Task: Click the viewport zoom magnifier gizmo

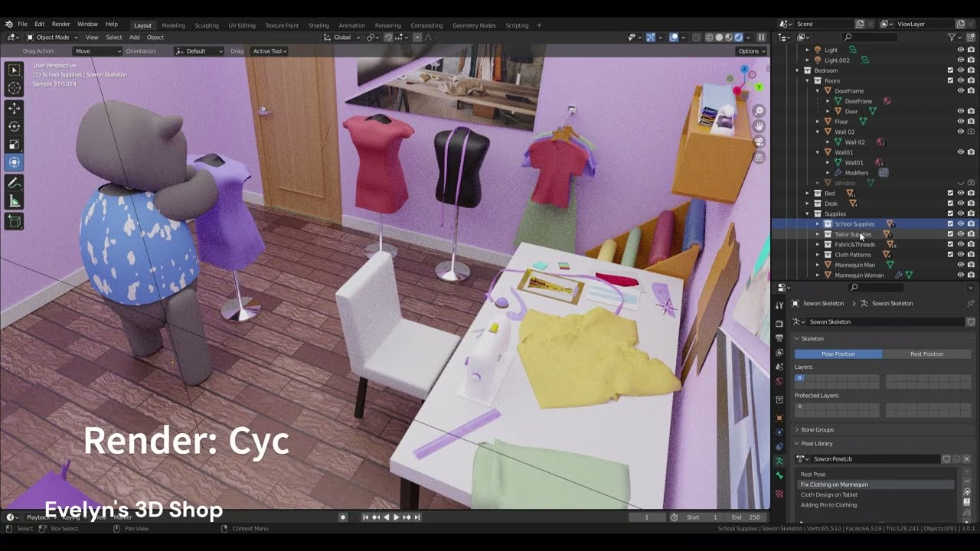Action: coord(759,111)
